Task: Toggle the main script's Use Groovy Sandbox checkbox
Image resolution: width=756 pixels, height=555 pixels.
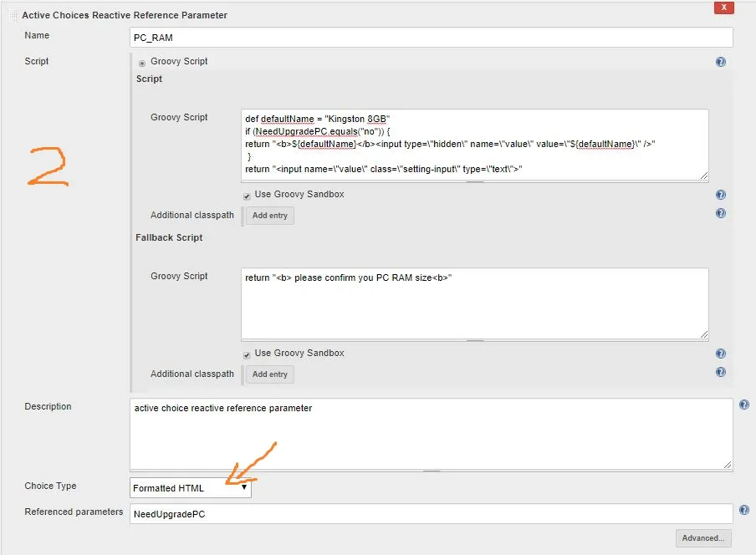Action: click(247, 196)
